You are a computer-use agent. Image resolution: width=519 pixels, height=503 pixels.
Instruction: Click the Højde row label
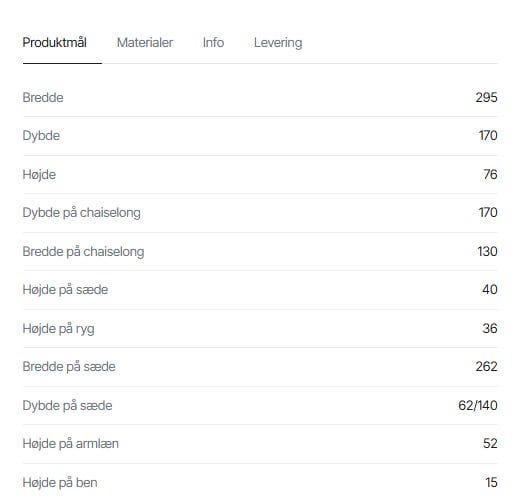[x=39, y=175]
